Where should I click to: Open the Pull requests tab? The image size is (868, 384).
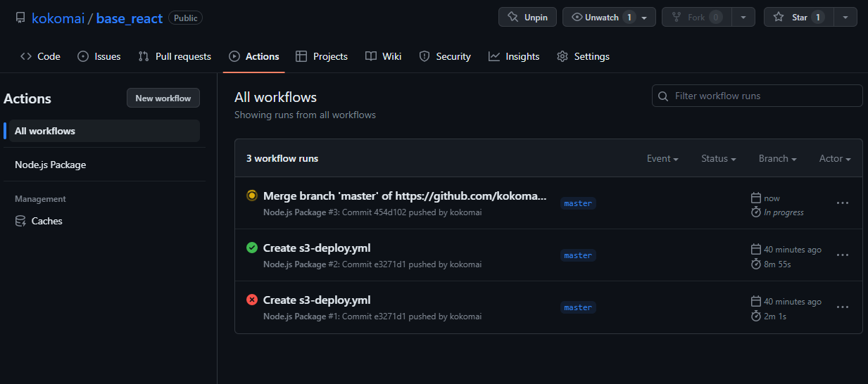click(x=175, y=56)
